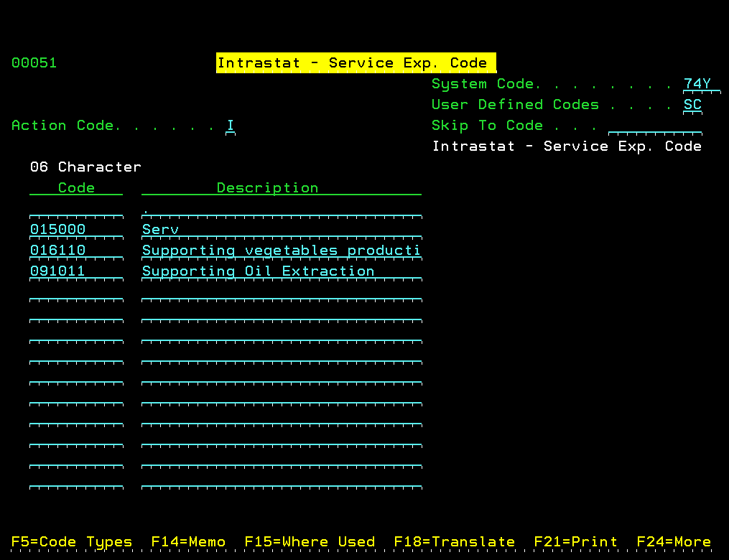The image size is (729, 560).
Task: Click the F5=Code Types function key
Action: coord(72,542)
